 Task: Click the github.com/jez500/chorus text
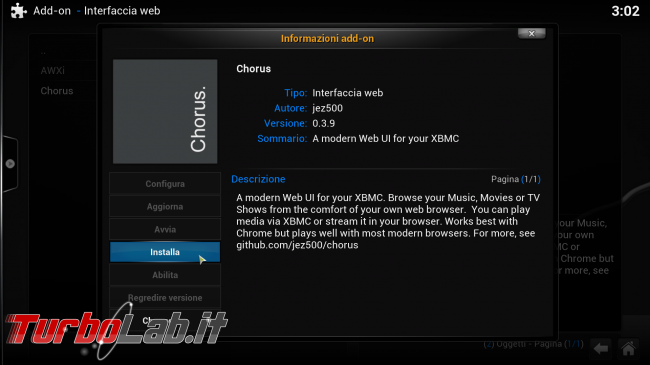297,245
